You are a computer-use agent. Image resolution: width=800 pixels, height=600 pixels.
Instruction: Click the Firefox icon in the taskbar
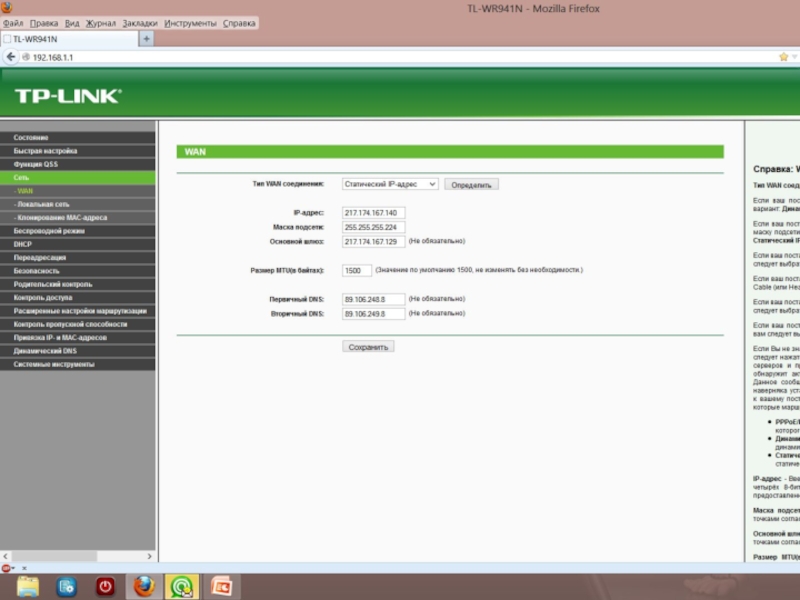coord(144,586)
